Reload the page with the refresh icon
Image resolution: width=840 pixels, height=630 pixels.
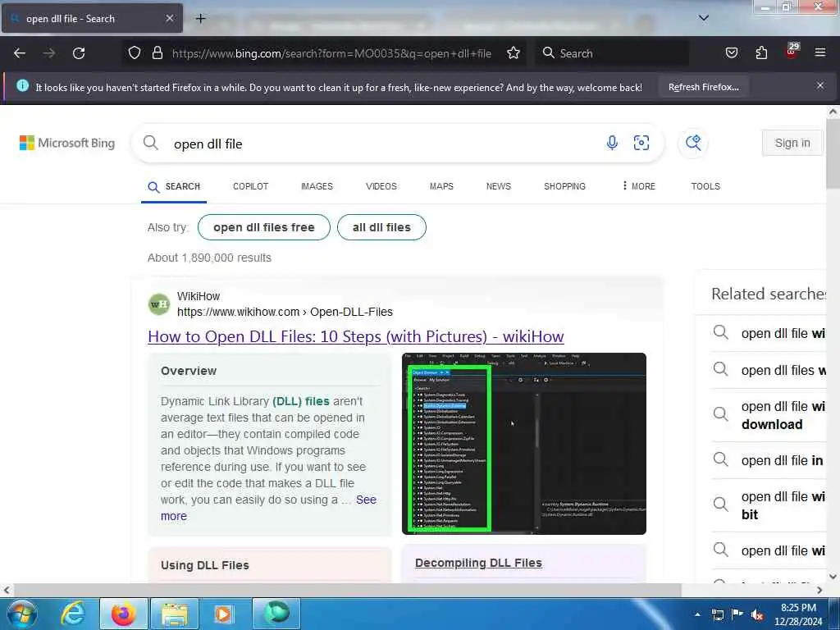pyautogui.click(x=79, y=53)
